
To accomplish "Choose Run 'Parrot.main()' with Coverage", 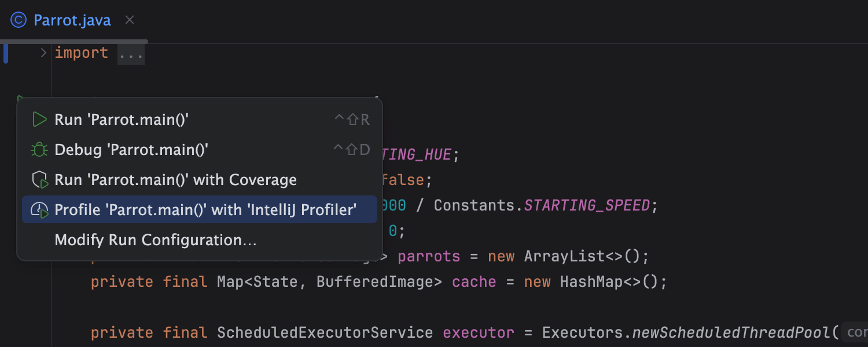I will coord(175,179).
